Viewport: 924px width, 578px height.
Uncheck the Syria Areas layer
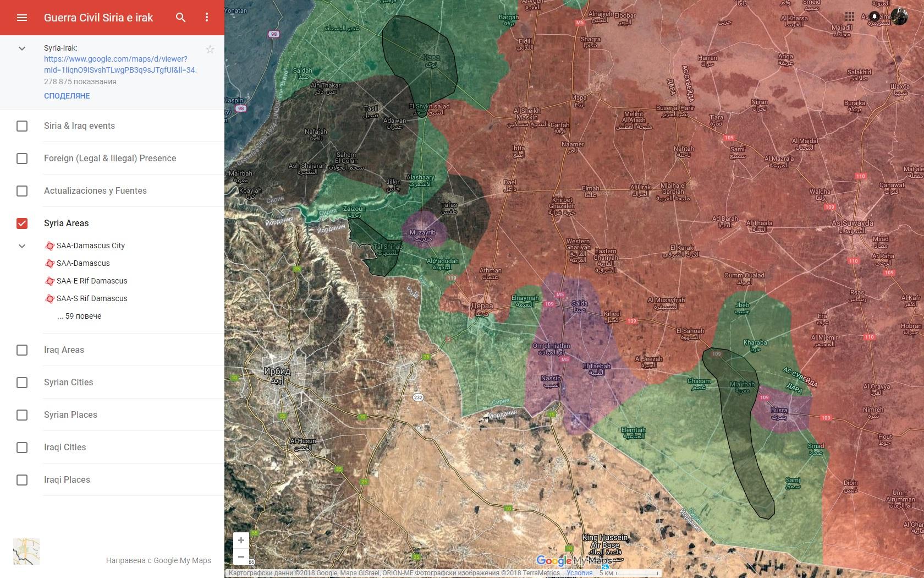pos(22,223)
